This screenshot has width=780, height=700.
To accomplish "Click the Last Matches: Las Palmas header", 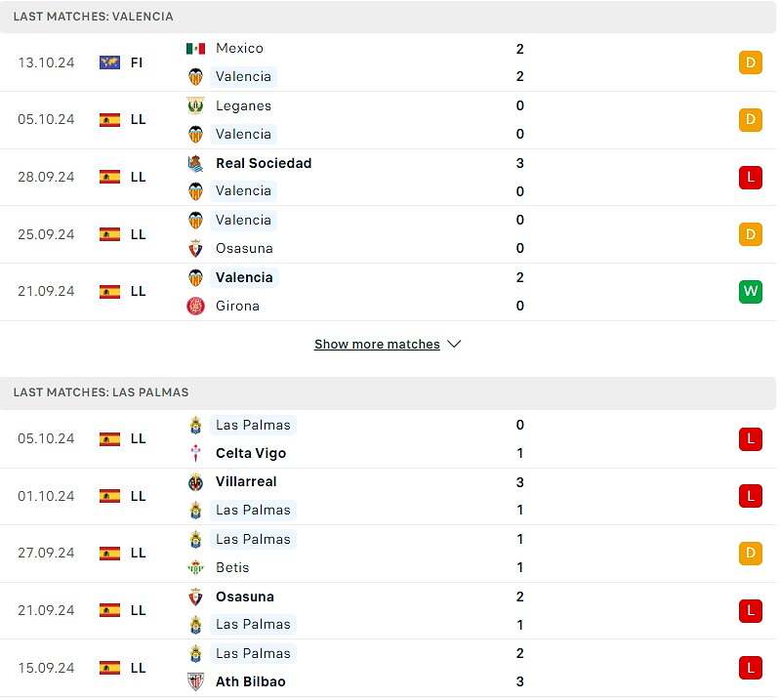I will pos(102,392).
